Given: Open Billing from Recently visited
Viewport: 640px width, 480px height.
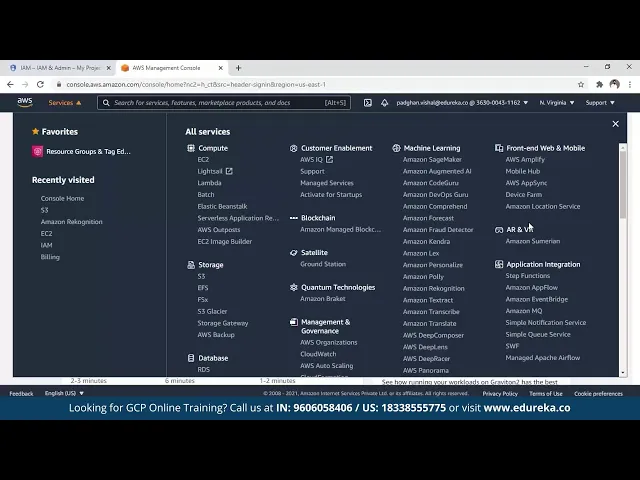Looking at the screenshot, I should [50, 257].
